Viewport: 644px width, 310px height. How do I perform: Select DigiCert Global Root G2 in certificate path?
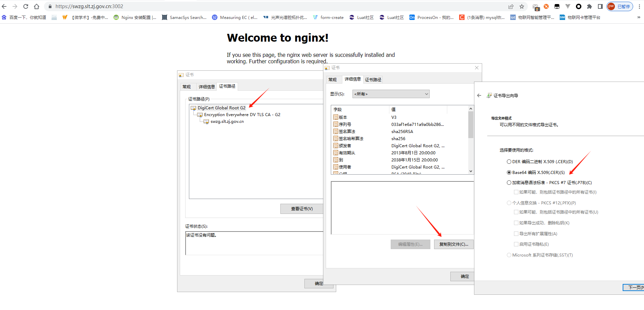[x=221, y=108]
